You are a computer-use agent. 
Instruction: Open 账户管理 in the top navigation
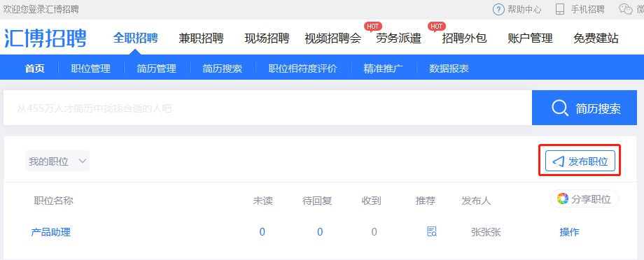pyautogui.click(x=530, y=38)
